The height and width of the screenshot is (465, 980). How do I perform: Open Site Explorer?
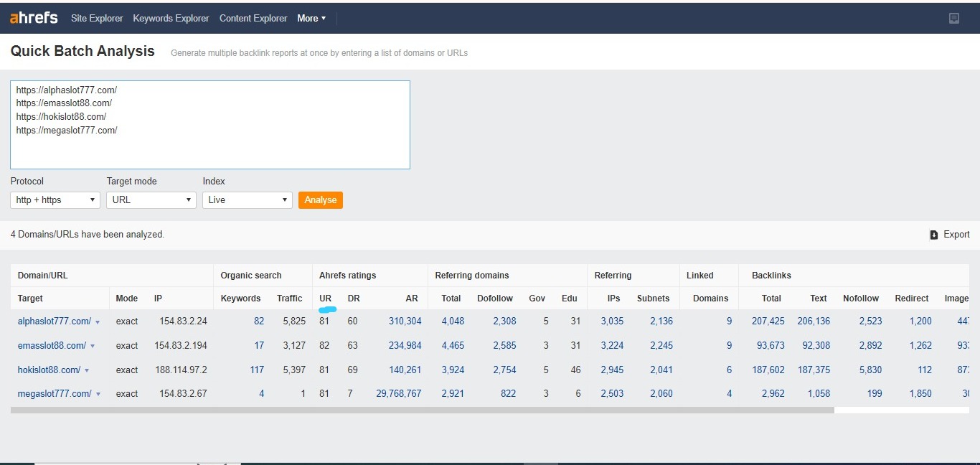[x=97, y=19]
